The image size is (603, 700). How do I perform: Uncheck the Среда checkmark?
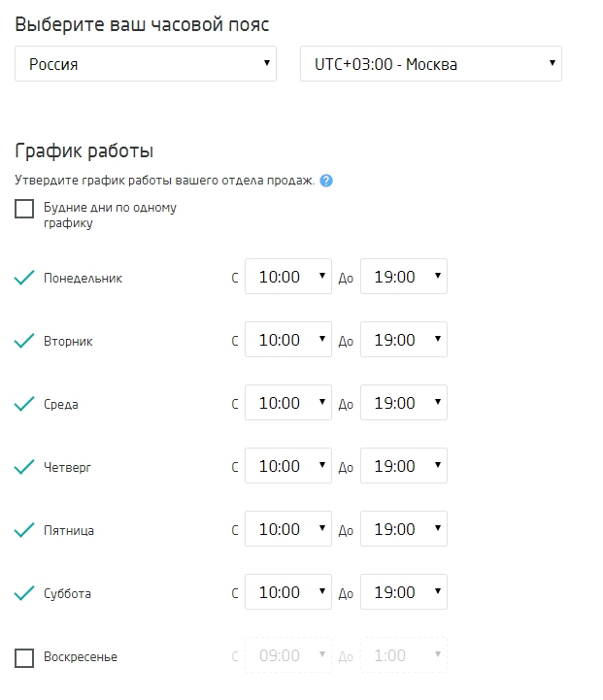(x=24, y=404)
